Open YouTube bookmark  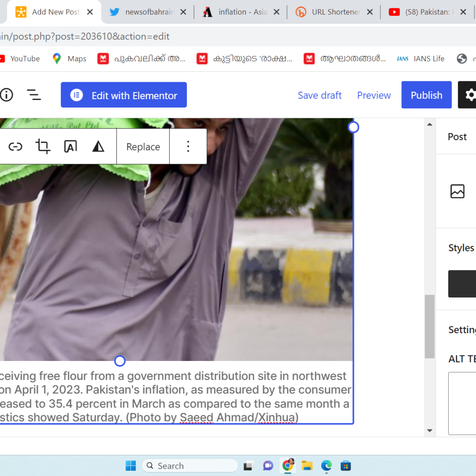coord(20,59)
